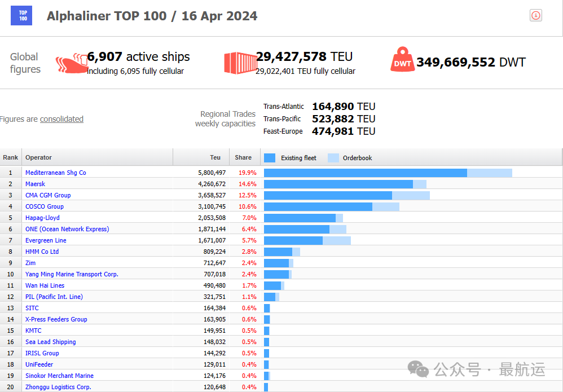The image size is (563, 392).
Task: Click the DWT weight icon
Action: [402, 59]
